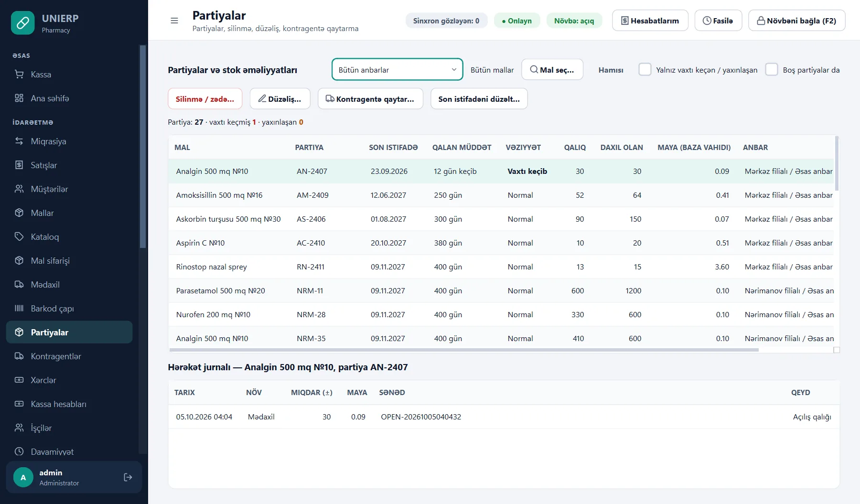Screen dimensions: 860x504
Task: Click the UNIERP pill logo
Action: click(x=23, y=23)
